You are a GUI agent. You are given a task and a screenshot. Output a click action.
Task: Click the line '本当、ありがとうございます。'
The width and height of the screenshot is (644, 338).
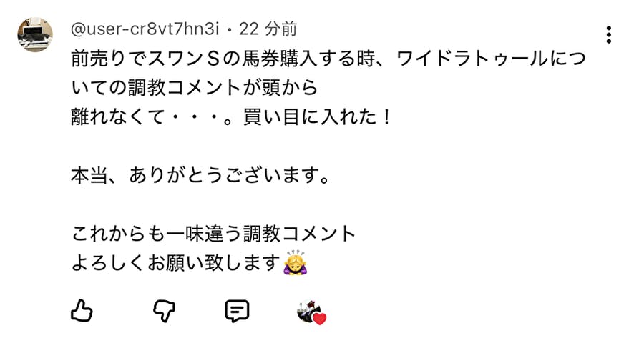pyautogui.click(x=201, y=176)
